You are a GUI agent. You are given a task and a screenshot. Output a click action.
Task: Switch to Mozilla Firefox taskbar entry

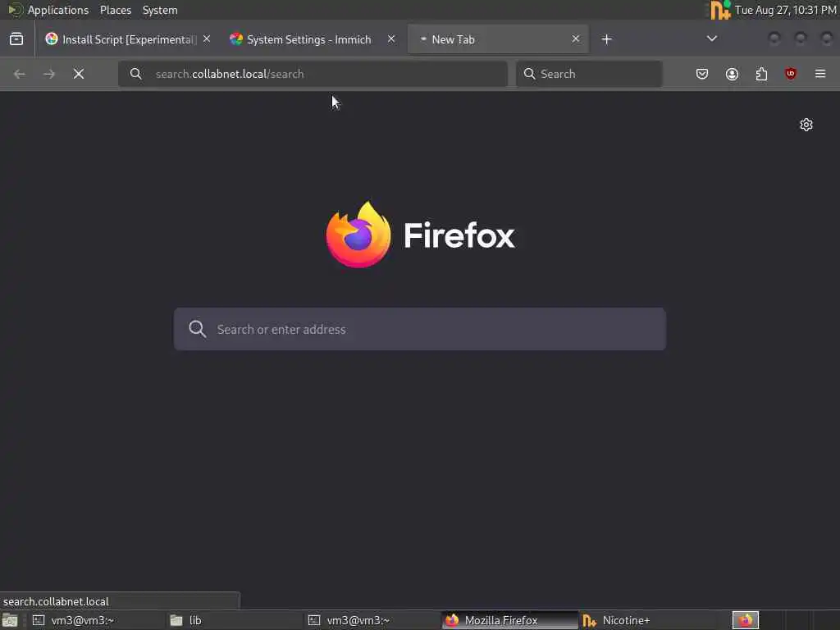(x=510, y=620)
